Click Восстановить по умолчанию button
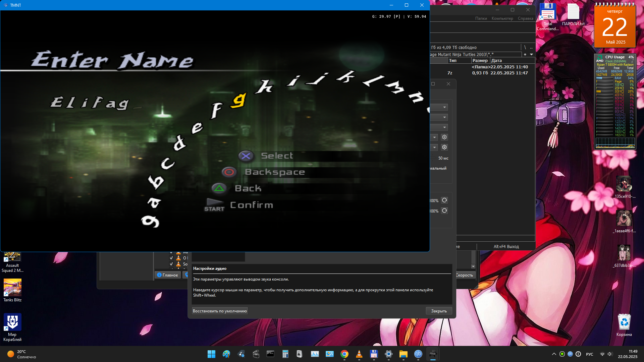 point(220,311)
